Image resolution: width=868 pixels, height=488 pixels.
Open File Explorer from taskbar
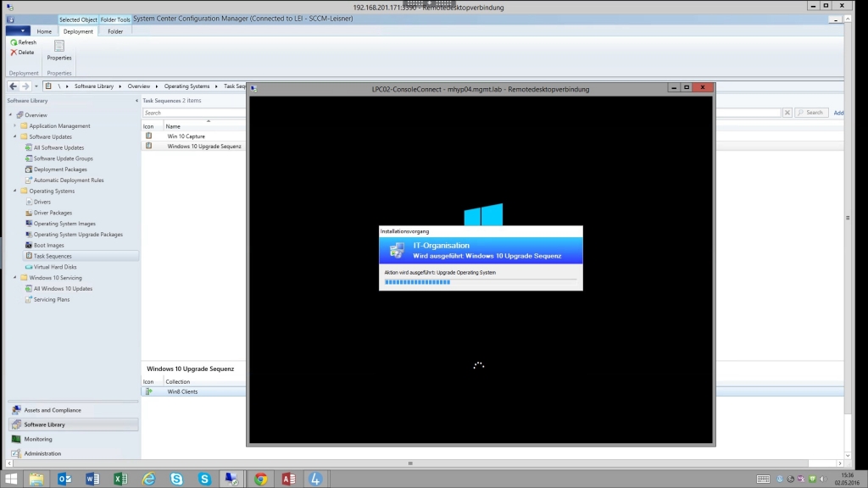point(36,479)
